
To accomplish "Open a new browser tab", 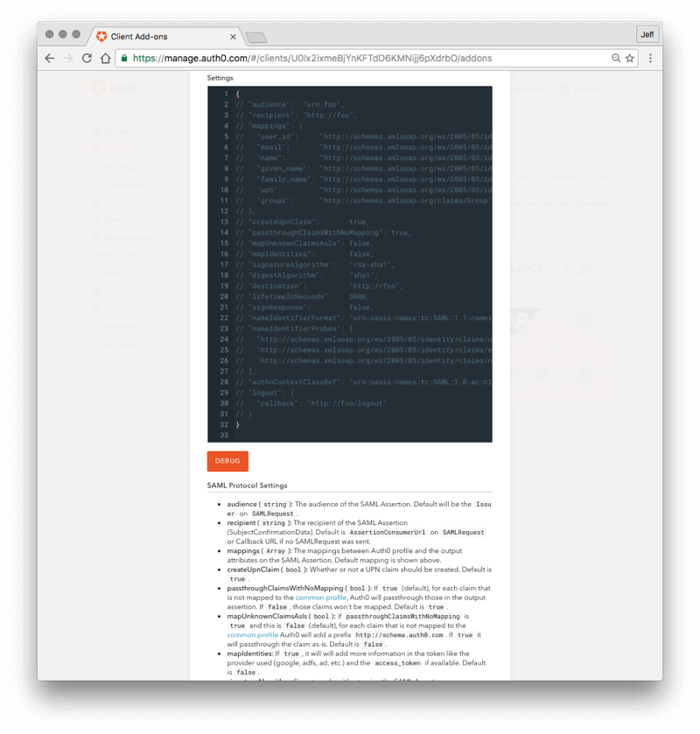I will tap(256, 37).
